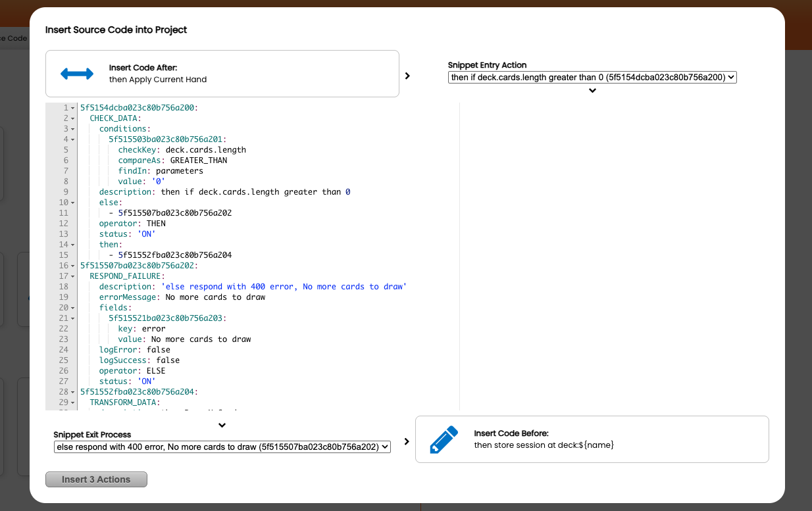812x511 pixels.
Task: Collapse CHECK_DATA fold arrow on line 2
Action: pyautogui.click(x=73, y=118)
